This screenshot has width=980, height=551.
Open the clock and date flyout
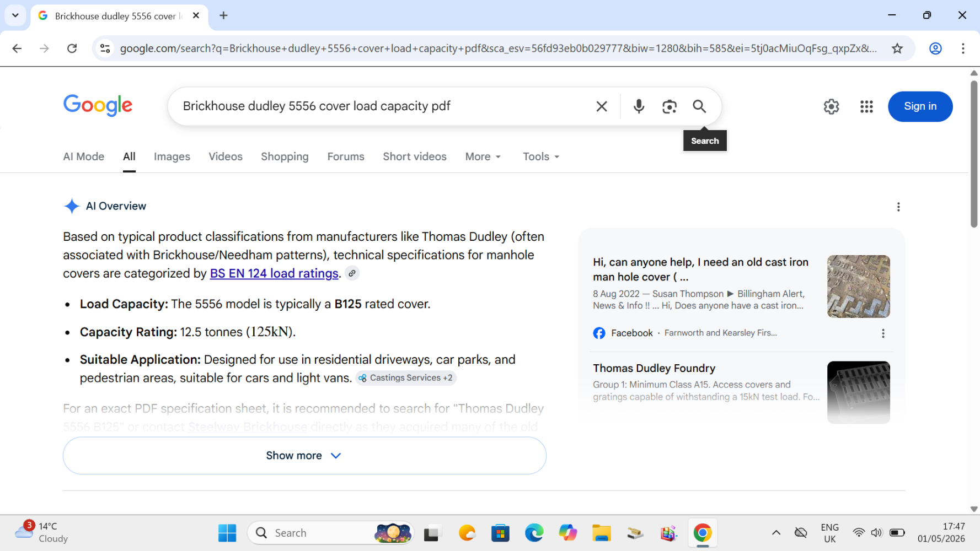(x=941, y=533)
